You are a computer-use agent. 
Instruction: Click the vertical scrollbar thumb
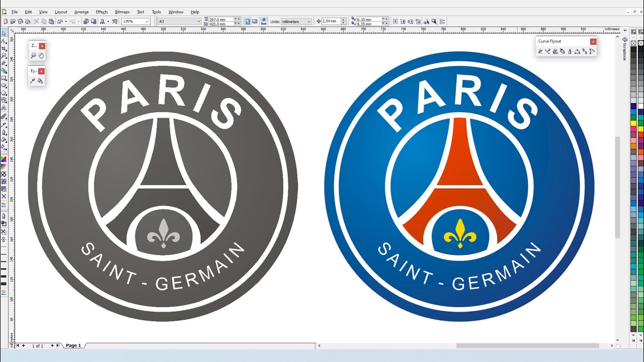pos(617,187)
